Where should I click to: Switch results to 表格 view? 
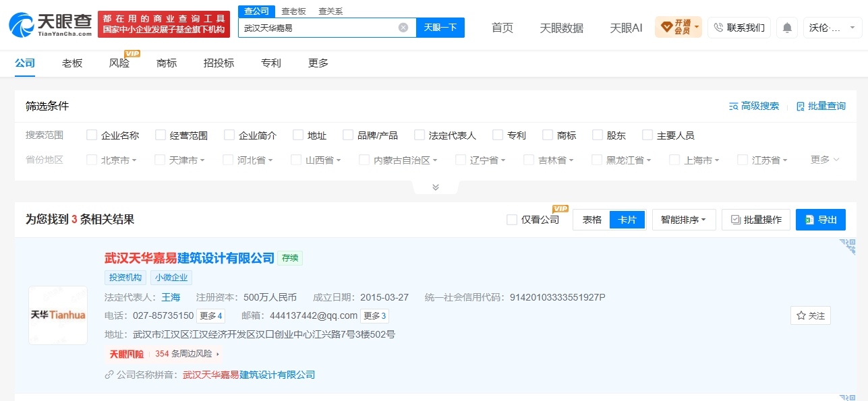coord(592,220)
